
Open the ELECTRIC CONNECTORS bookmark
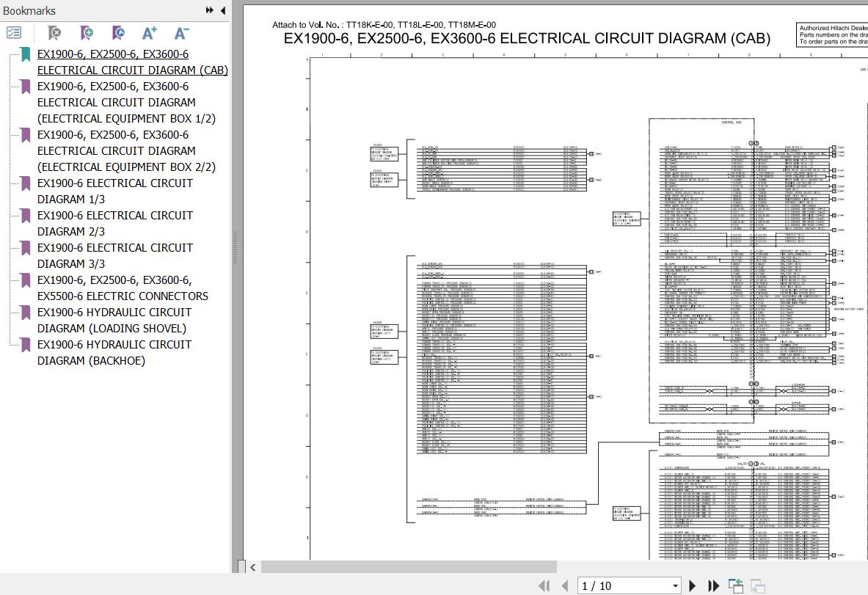pos(123,288)
